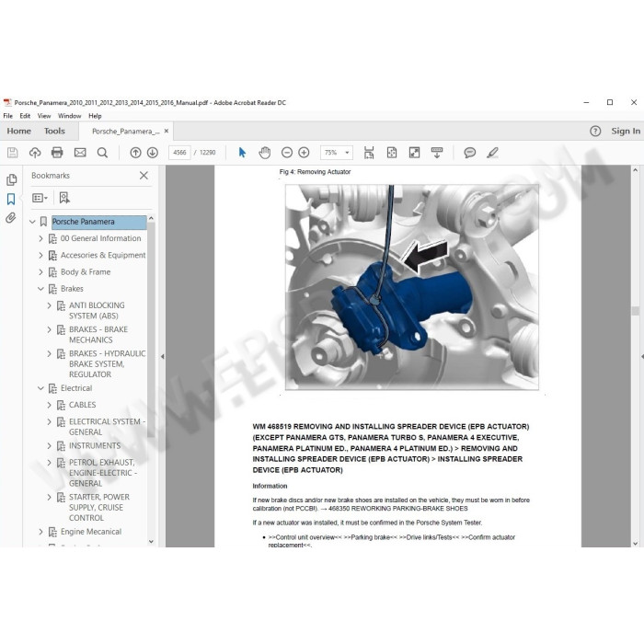Open the File menu
Viewport: 644px width, 644px height.
pyautogui.click(x=7, y=116)
